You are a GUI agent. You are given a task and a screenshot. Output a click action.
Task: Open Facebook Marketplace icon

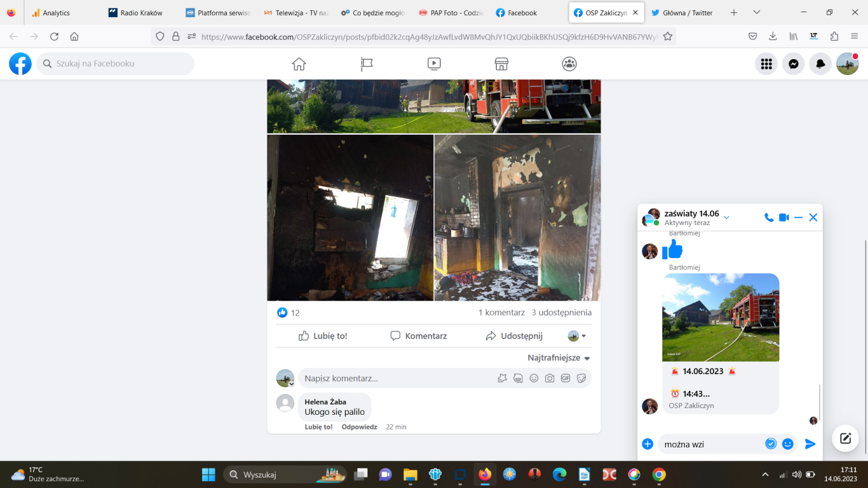[x=501, y=64]
